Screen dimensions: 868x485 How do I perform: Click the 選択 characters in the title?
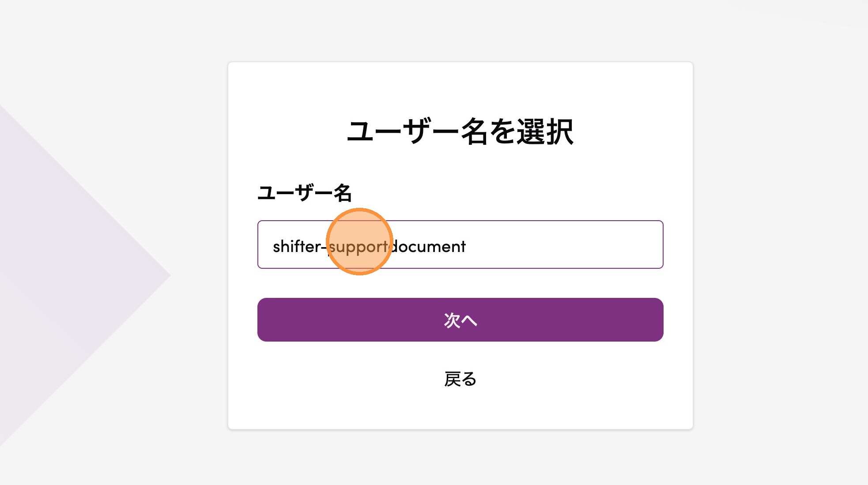tap(545, 132)
